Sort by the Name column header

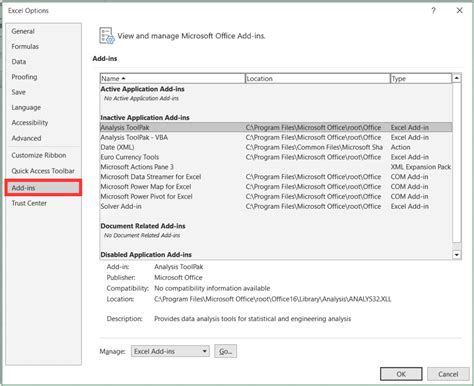click(x=172, y=79)
